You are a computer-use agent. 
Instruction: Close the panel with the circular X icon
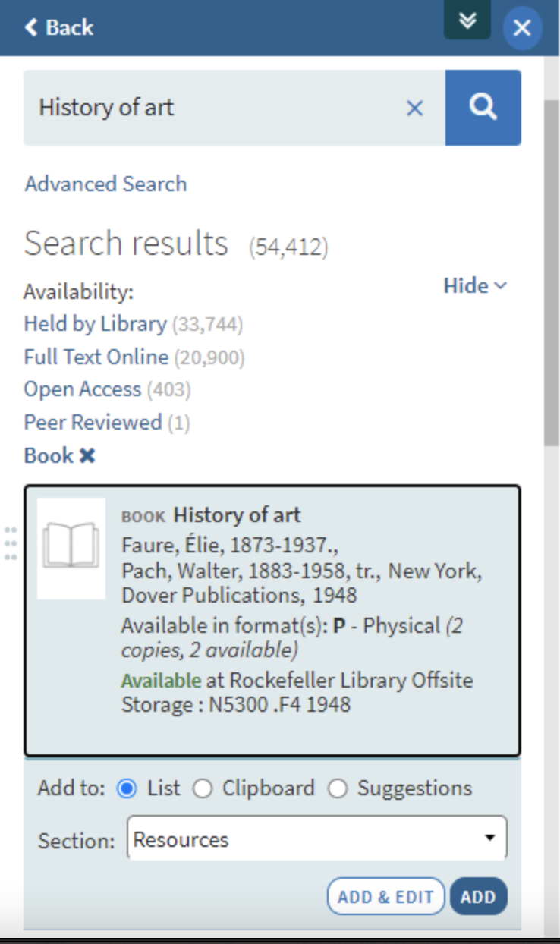pos(522,27)
